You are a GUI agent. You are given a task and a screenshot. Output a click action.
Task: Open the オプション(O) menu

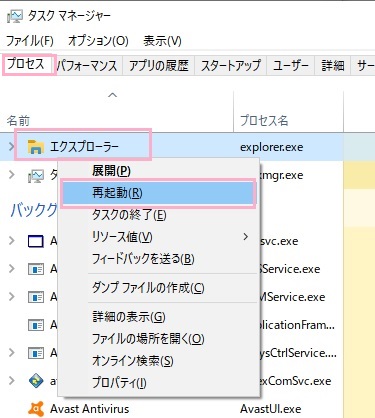pos(98,41)
